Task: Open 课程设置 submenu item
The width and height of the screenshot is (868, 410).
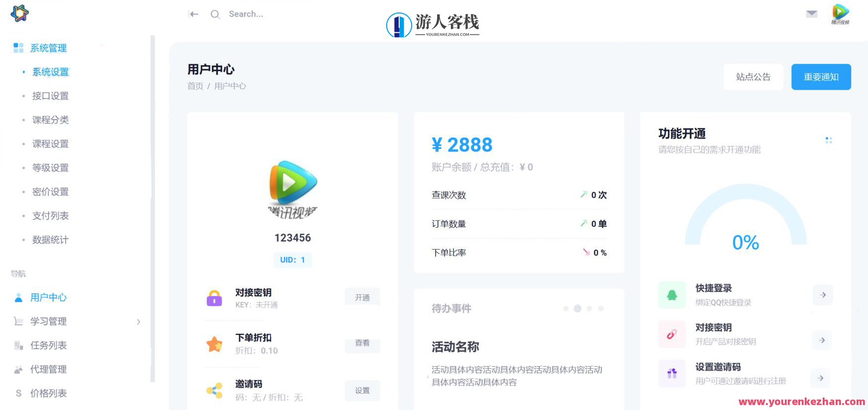Action: point(50,143)
